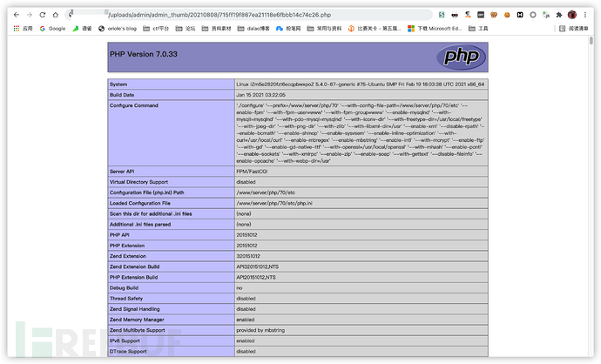Screen dimensions: 601x364
Task: Select the URL in the address bar
Action: (219, 15)
